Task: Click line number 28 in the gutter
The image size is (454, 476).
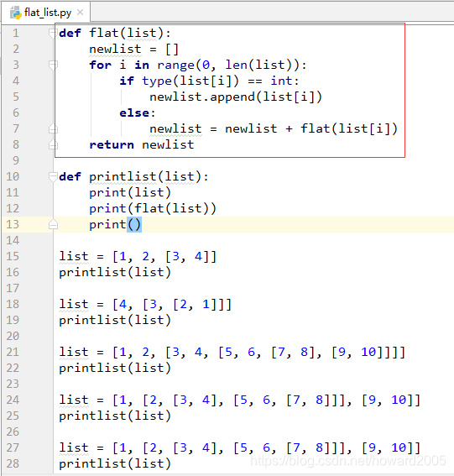Action: (x=13, y=463)
